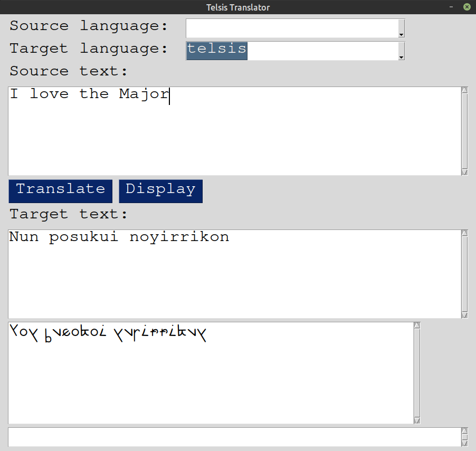Click the up arrow of bottom field scrollbar
476x451 pixels.
464,430
